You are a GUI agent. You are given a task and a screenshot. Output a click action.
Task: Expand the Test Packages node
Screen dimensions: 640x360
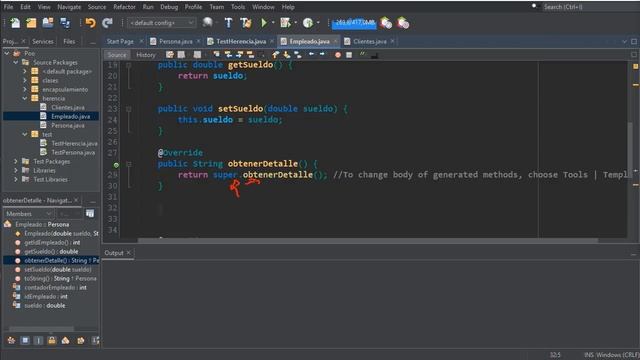16,161
